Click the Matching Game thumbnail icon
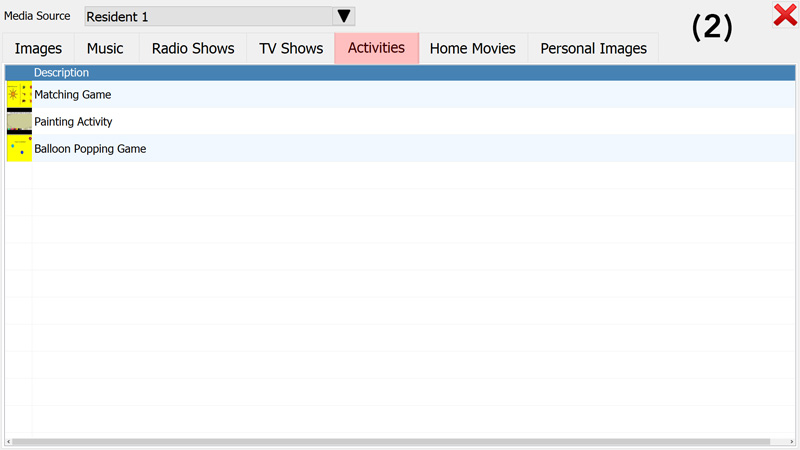The image size is (800, 450). tap(19, 95)
